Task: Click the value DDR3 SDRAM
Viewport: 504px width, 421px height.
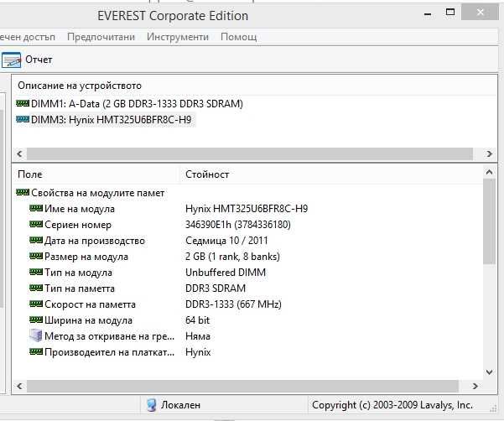Action: (216, 288)
